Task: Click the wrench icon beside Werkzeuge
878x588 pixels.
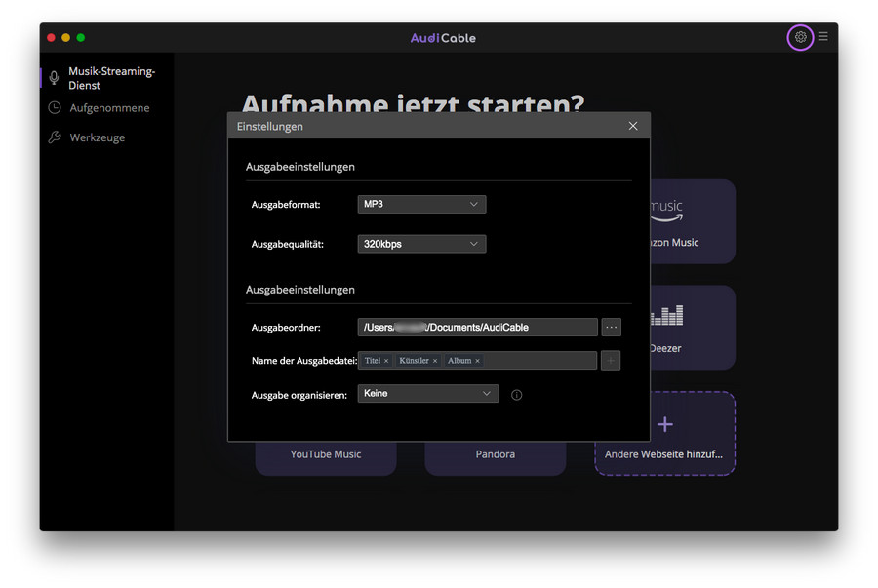Action: (55, 137)
